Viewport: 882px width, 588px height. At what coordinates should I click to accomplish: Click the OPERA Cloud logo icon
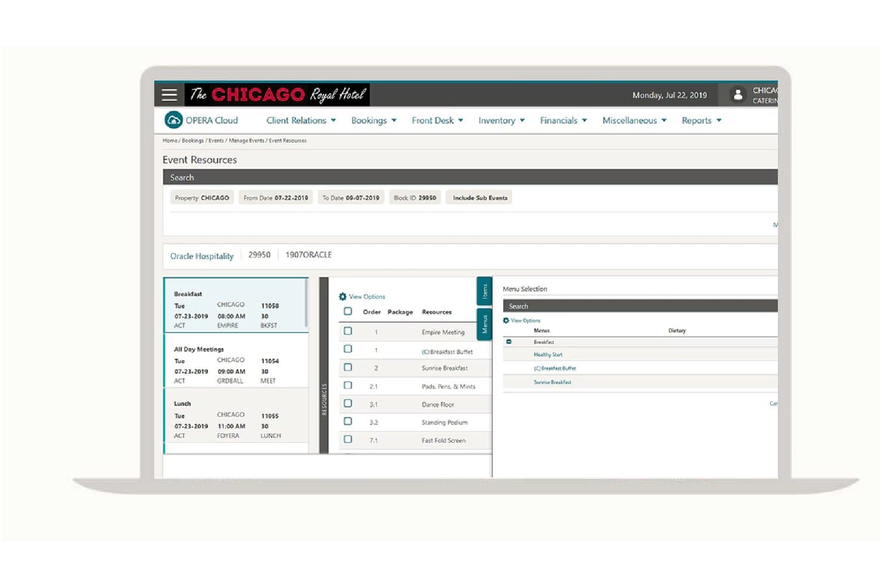pyautogui.click(x=173, y=120)
